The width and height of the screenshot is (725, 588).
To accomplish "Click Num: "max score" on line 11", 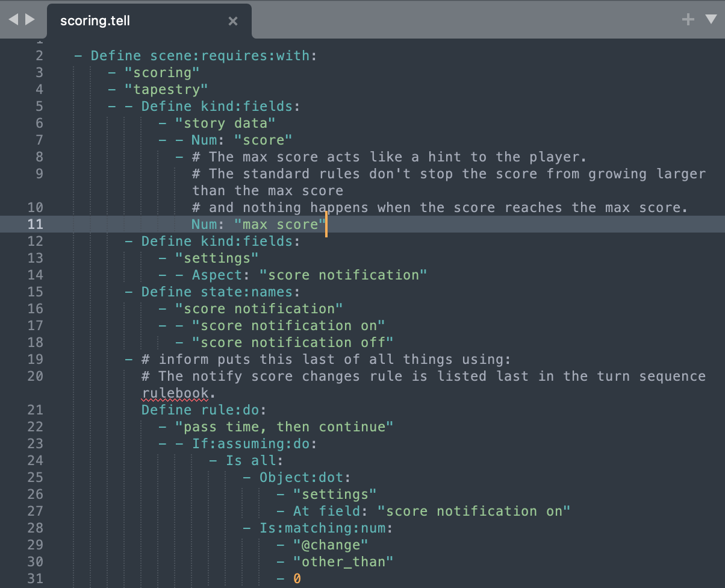I will 259,224.
